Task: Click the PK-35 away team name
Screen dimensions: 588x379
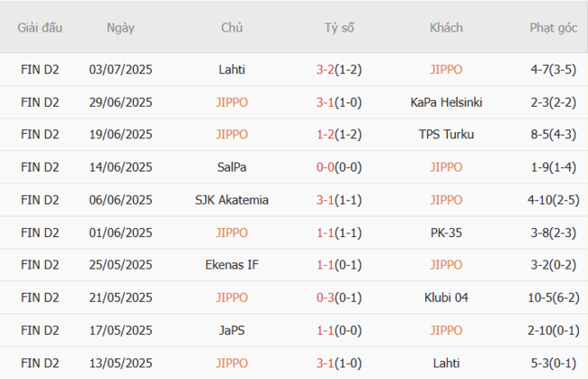Action: point(446,232)
